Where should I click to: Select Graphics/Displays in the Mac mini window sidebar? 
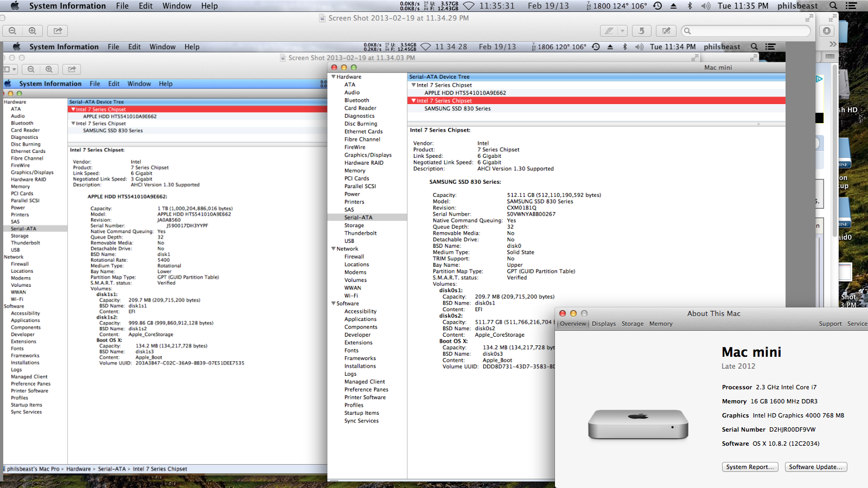(x=367, y=155)
